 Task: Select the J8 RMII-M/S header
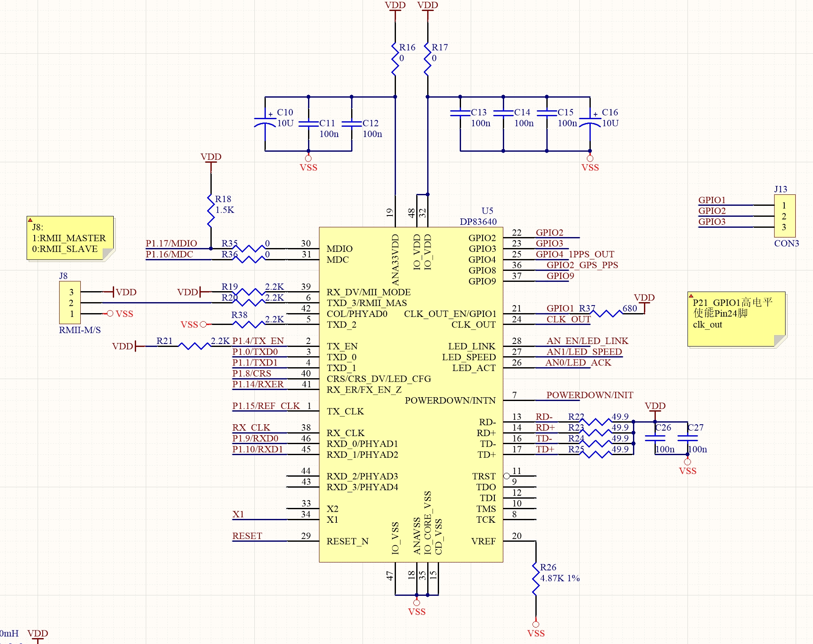[70, 303]
